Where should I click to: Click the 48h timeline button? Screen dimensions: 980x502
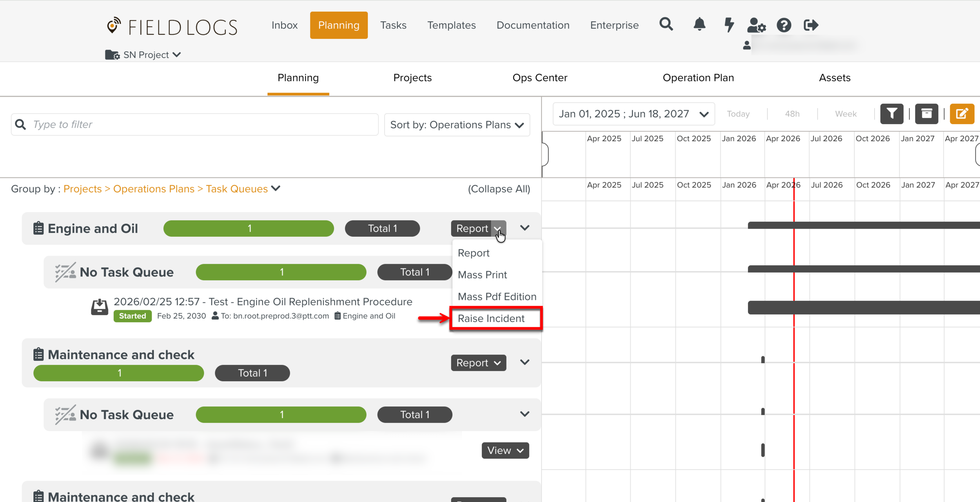792,114
